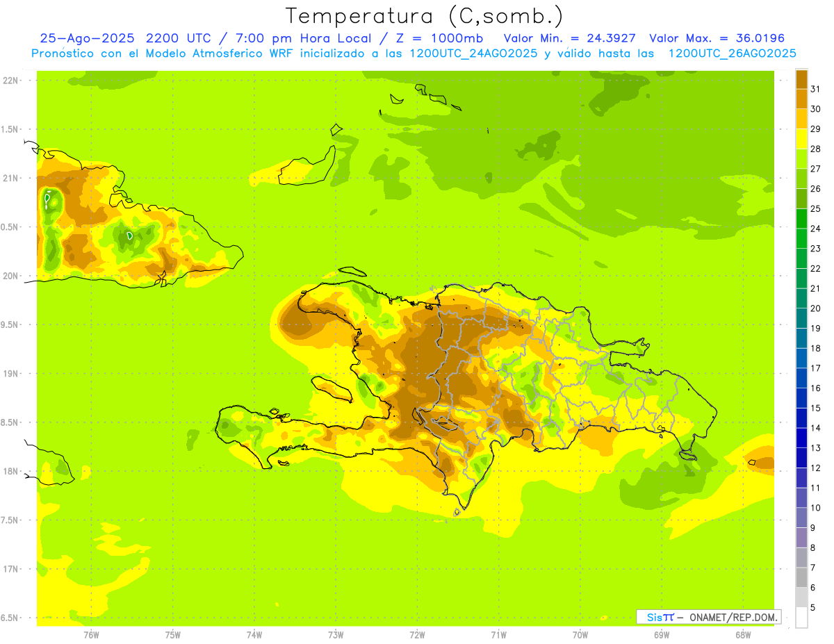
Task: Click the 18N latitude label
Action: (10, 471)
